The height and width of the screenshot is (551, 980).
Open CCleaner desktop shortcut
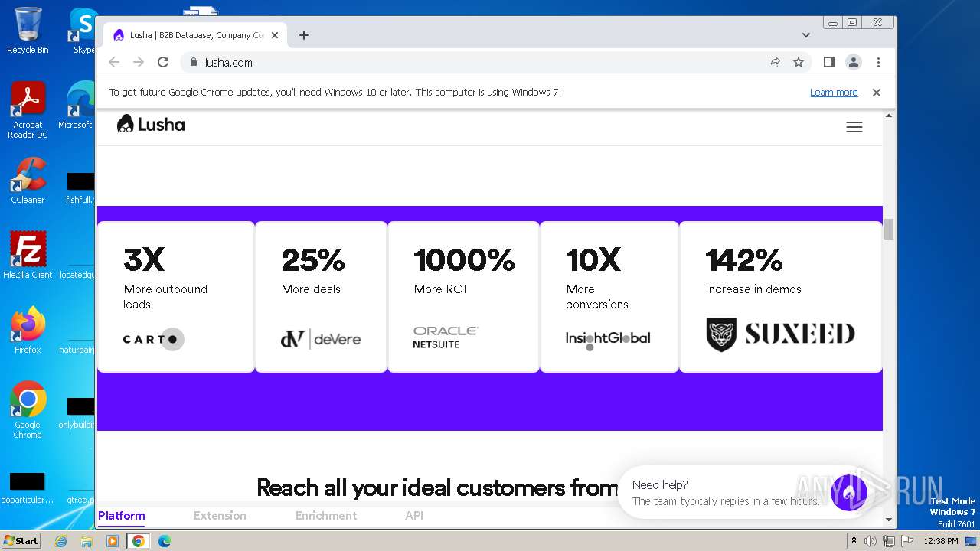coord(28,181)
